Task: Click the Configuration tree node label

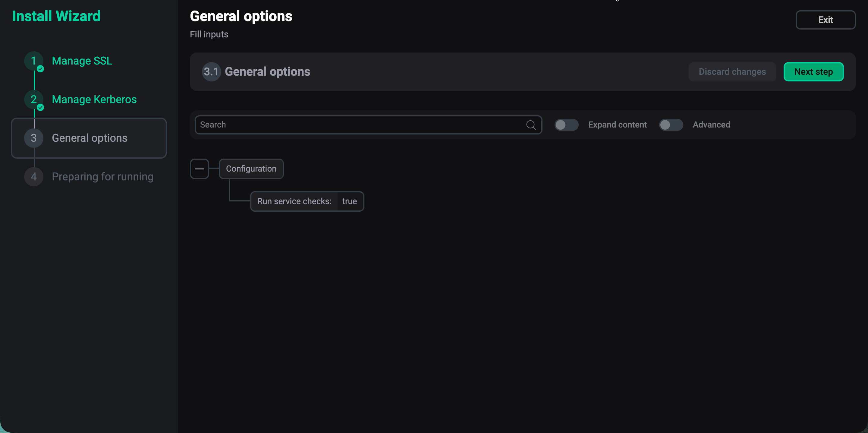Action: (251, 169)
